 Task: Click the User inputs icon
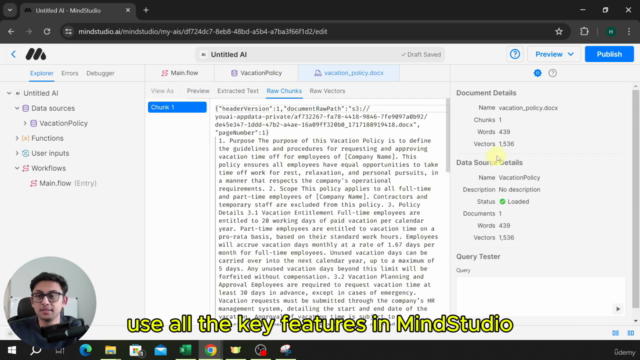[x=26, y=153]
